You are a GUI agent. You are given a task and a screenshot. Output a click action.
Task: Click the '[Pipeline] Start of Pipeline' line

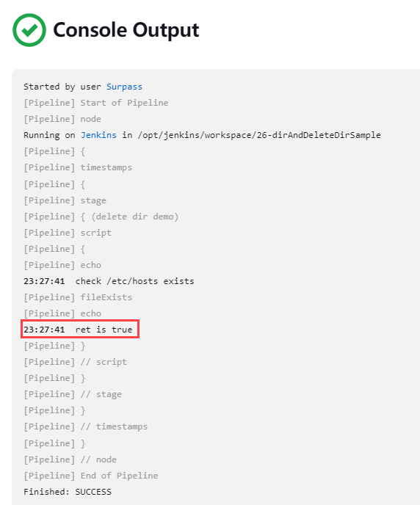pyautogui.click(x=96, y=103)
